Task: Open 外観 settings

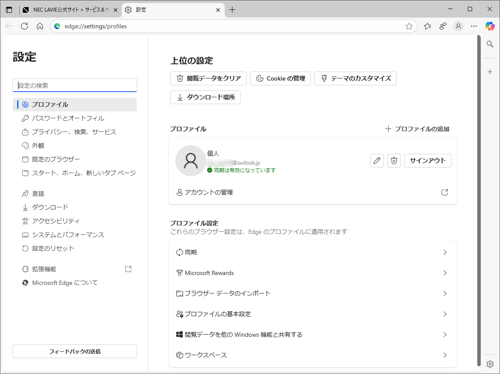Action: tap(75, 146)
